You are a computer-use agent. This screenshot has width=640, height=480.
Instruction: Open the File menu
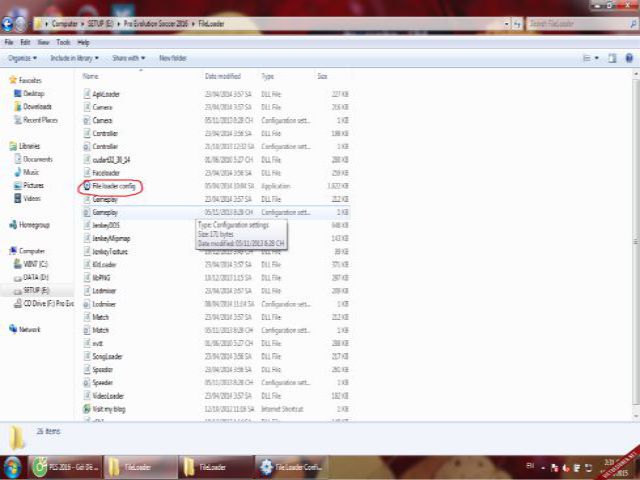click(x=9, y=42)
